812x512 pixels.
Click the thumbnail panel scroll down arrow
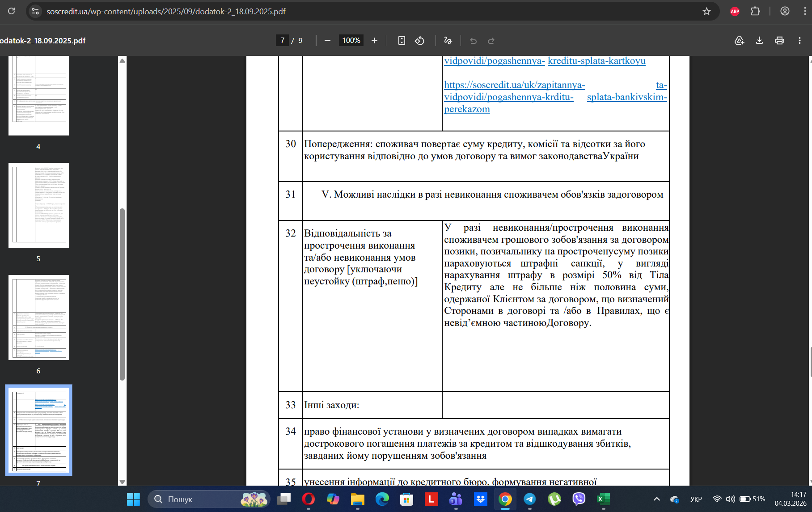(x=122, y=482)
